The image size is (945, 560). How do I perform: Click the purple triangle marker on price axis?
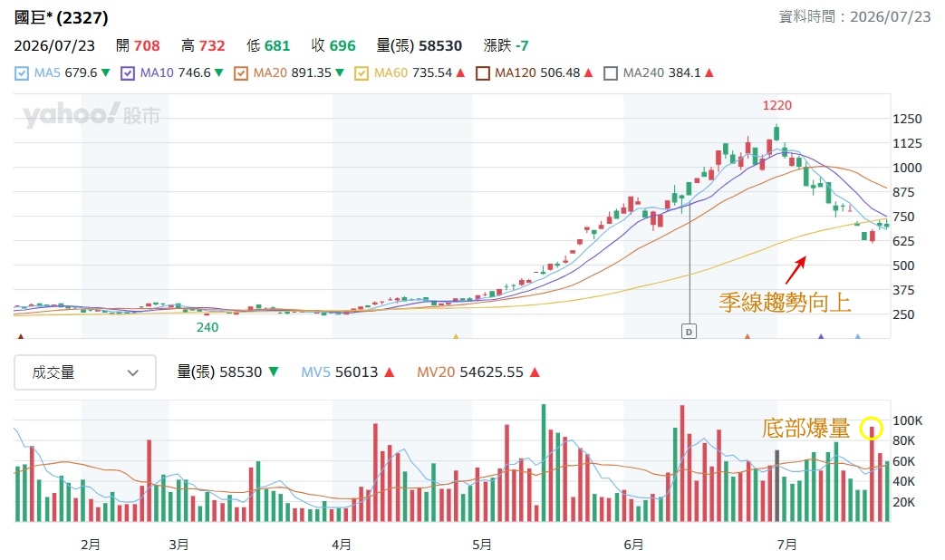[821, 336]
